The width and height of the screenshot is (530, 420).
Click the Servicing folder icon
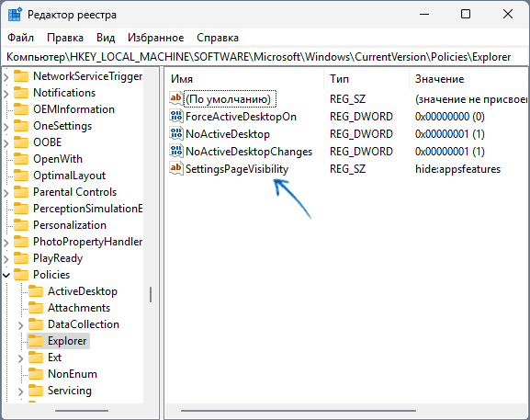[x=36, y=391]
